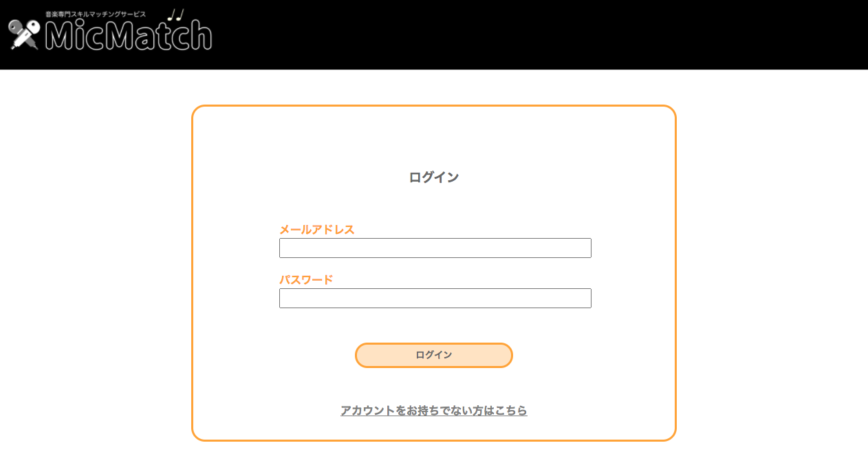Click the right microphone in the logo emblem
Image resolution: width=868 pixels, height=463 pixels.
32,25
